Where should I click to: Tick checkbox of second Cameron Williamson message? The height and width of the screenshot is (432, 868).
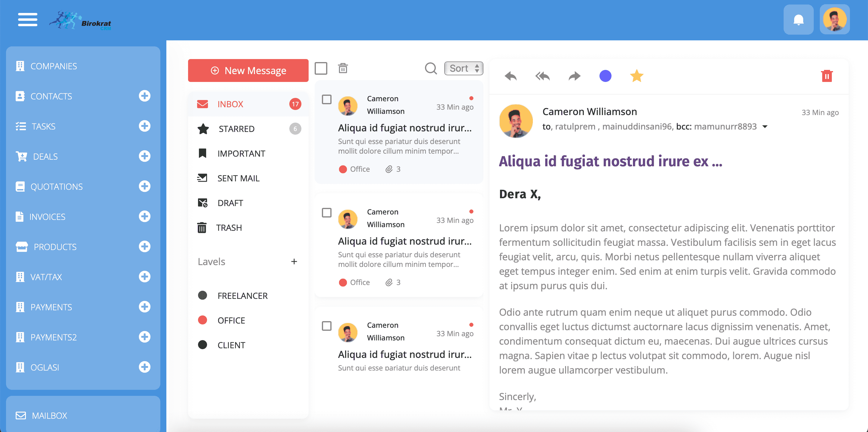pos(326,213)
